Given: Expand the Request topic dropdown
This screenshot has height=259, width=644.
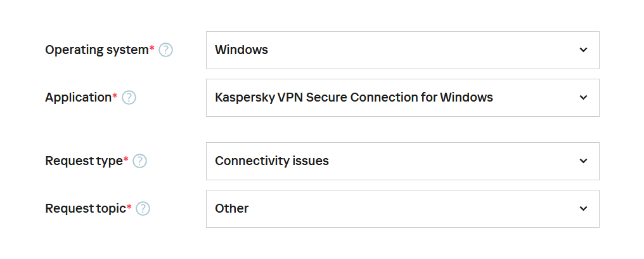Looking at the screenshot, I should coord(402,209).
